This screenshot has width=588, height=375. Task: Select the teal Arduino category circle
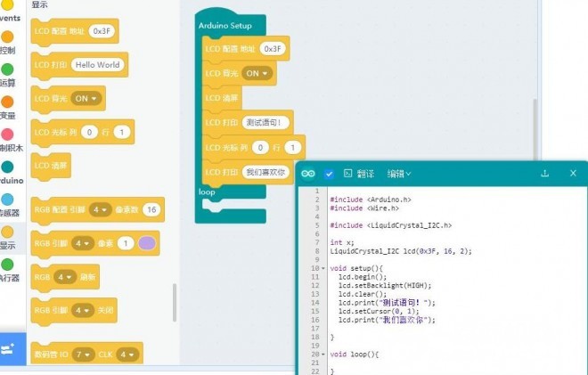pyautogui.click(x=7, y=167)
